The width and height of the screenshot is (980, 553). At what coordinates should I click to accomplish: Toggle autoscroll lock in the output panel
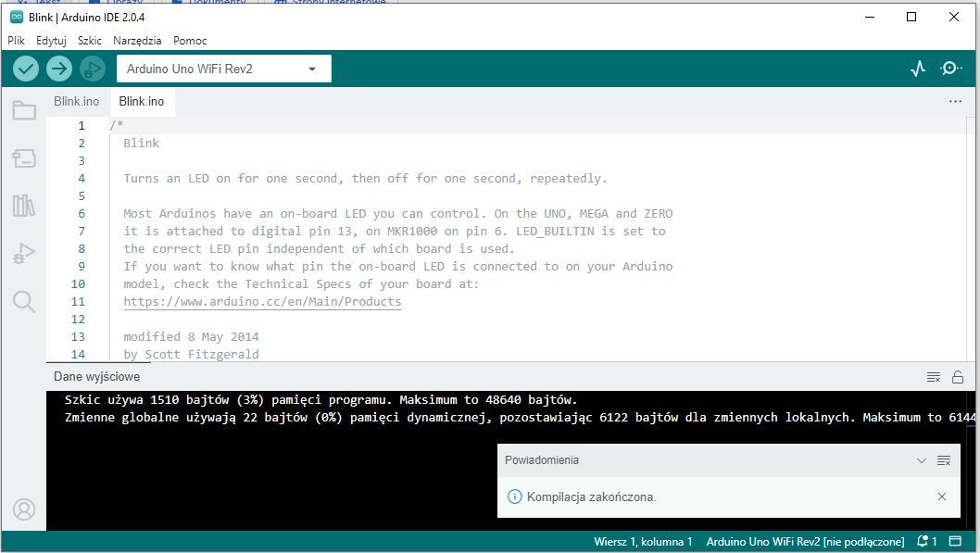[959, 377]
